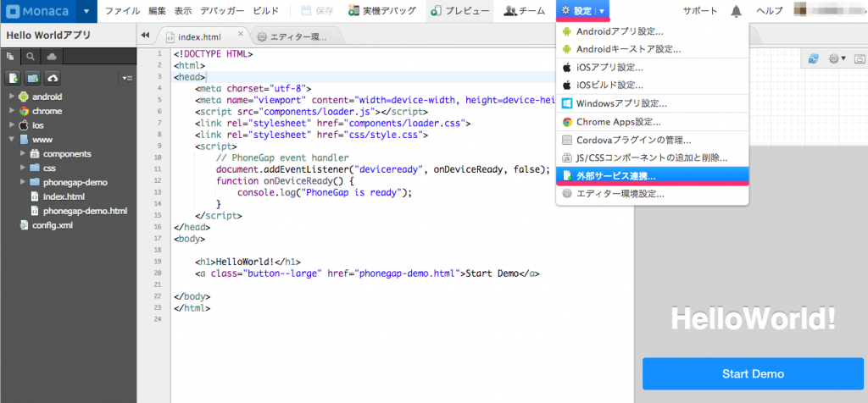This screenshot has width=868, height=403.
Task: Open the ビルド menu
Action: click(265, 11)
